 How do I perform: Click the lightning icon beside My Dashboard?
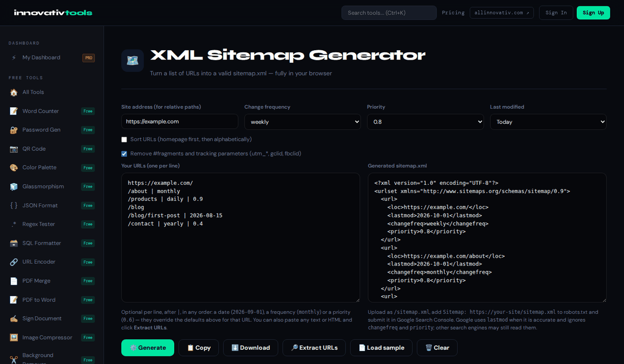point(14,58)
